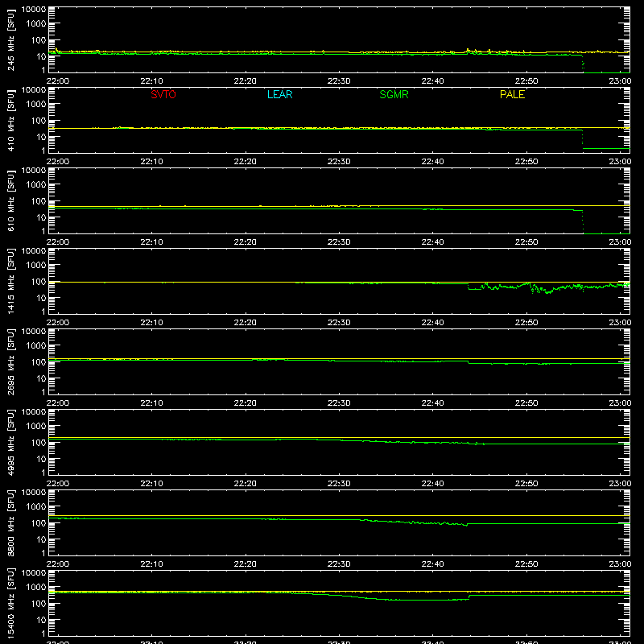The image size is (644, 644).
Task: Click 22:50 tick under the 1415 MHz panel
Action: pos(526,323)
